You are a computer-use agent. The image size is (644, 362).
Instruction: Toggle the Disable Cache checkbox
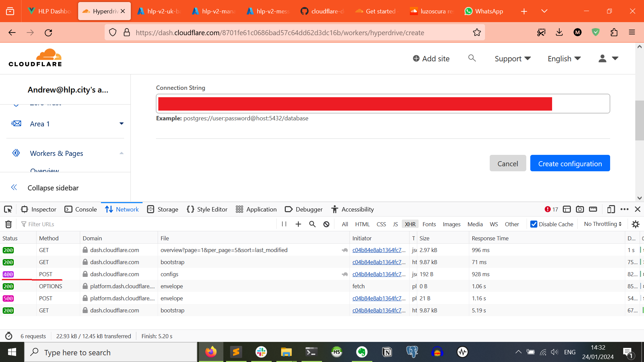coord(534,224)
